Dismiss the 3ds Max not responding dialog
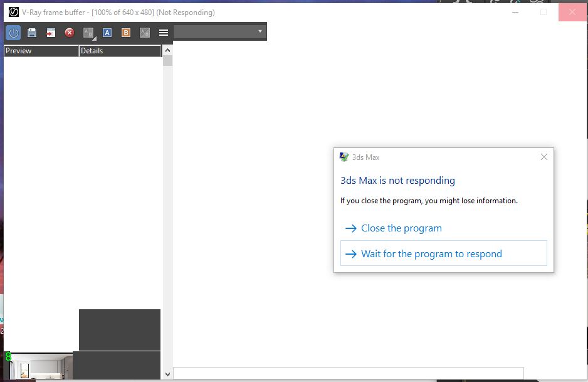 [x=544, y=157]
